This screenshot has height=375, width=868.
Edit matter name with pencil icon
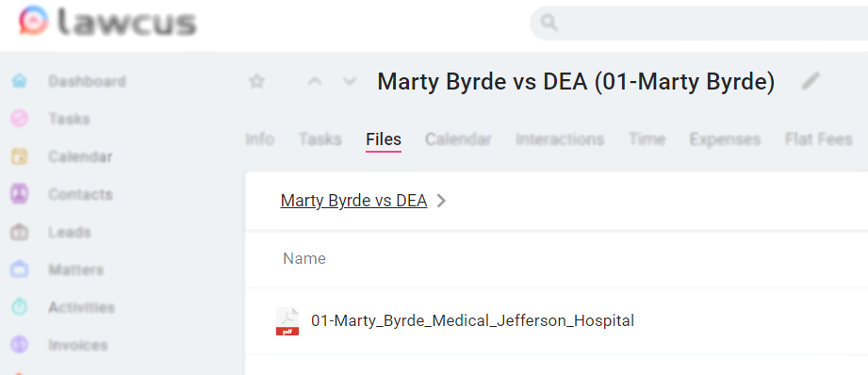(x=811, y=82)
